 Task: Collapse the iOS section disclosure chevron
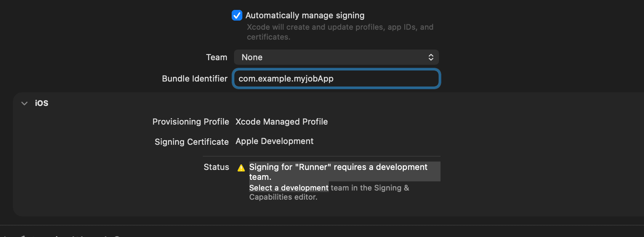point(24,103)
